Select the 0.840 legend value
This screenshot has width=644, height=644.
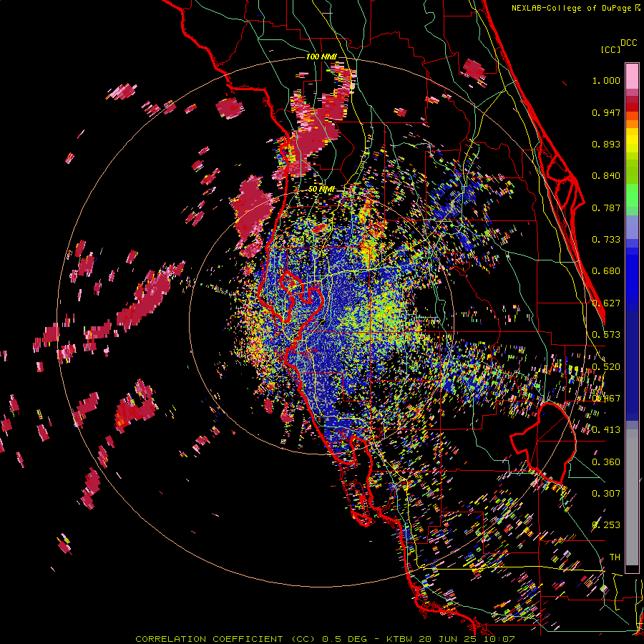pos(606,176)
